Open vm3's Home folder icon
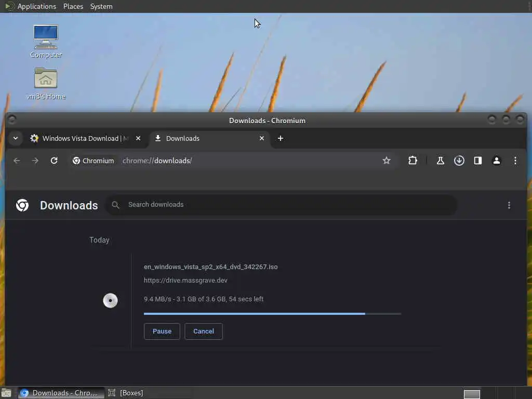This screenshot has height=399, width=532. (46, 83)
